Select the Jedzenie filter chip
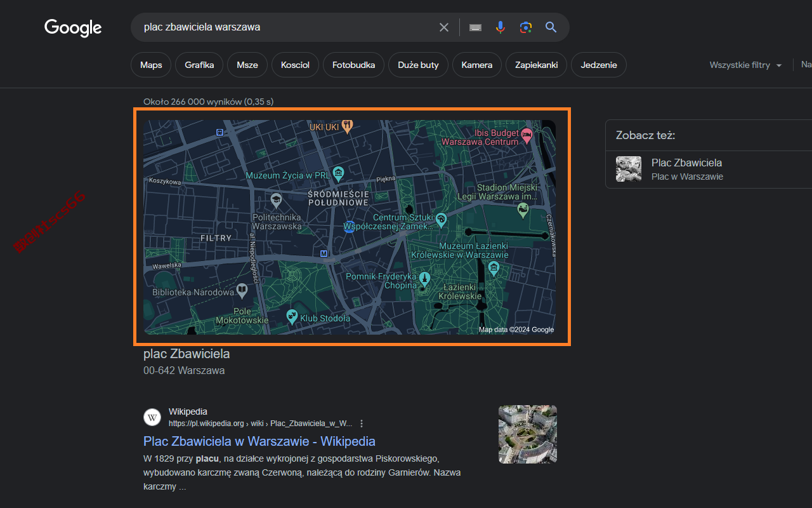Image resolution: width=812 pixels, height=508 pixels. point(599,65)
